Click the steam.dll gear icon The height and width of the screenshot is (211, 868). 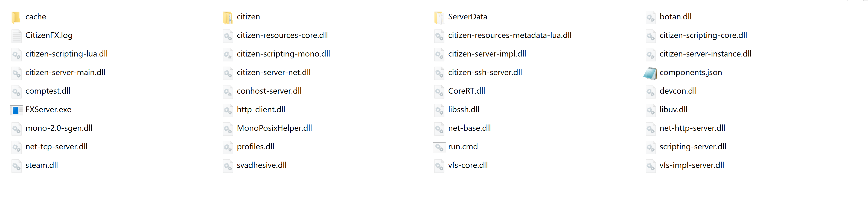coord(16,166)
